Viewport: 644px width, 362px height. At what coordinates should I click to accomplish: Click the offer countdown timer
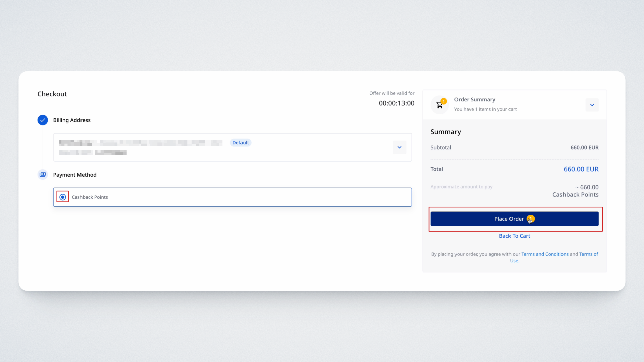pos(396,103)
